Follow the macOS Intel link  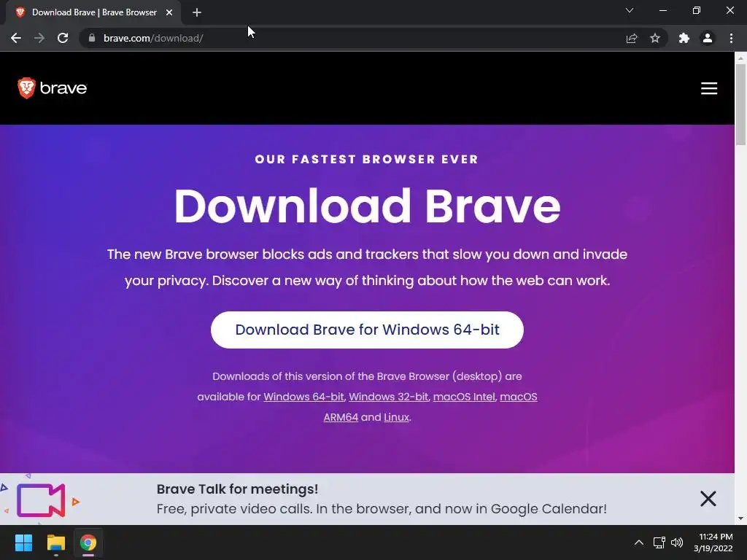pos(464,397)
